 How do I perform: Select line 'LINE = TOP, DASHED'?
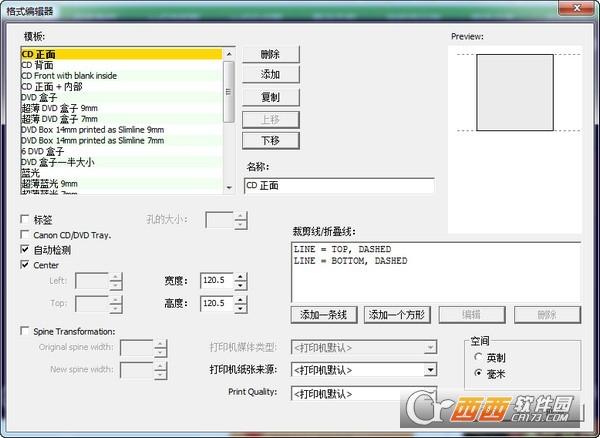[x=342, y=249]
